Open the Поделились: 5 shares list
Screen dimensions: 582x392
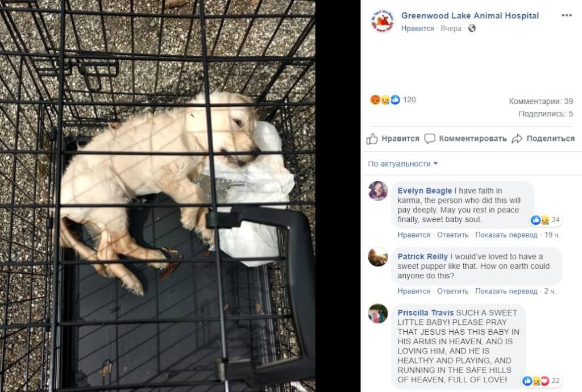546,114
